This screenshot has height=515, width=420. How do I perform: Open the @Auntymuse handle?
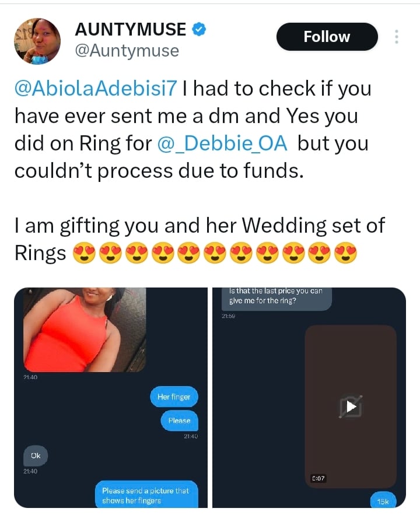128,51
